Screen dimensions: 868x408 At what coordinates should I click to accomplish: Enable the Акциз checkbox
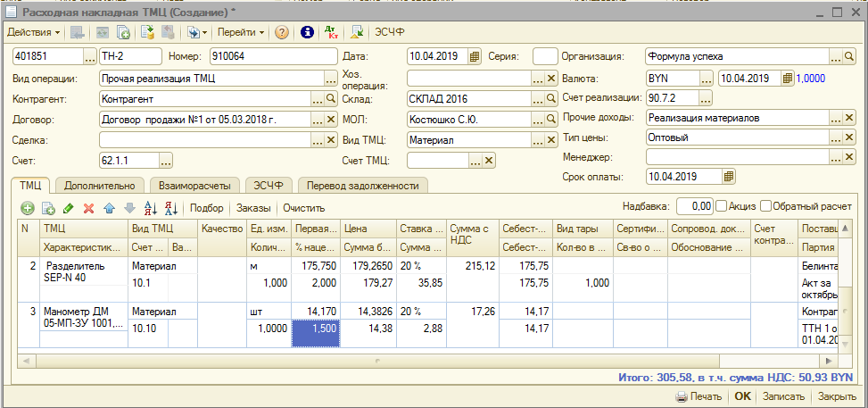[721, 206]
